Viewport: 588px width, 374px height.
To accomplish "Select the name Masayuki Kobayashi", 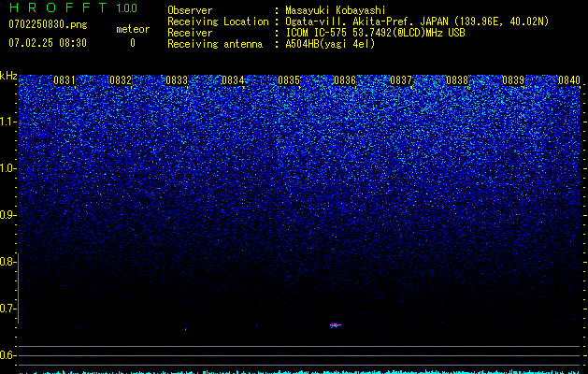I will click(x=336, y=10).
